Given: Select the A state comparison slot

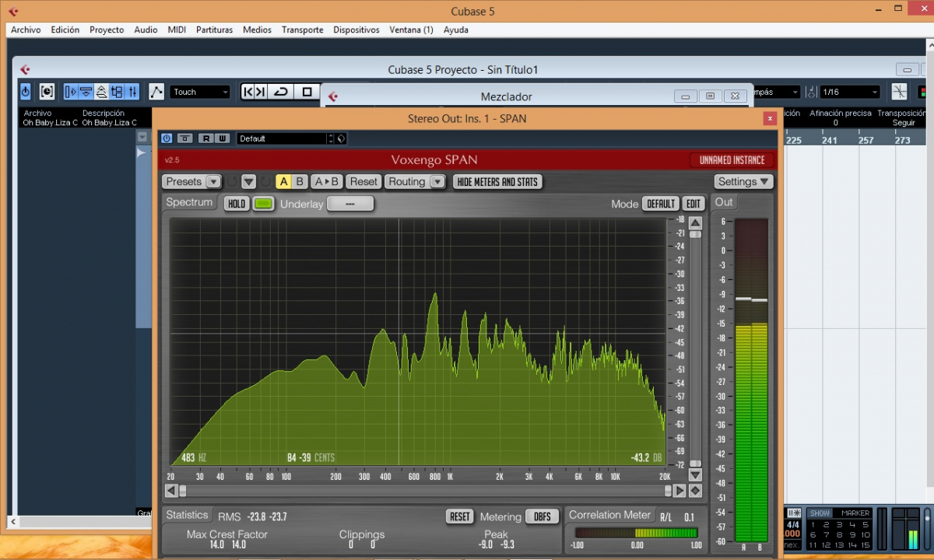Looking at the screenshot, I should point(283,182).
